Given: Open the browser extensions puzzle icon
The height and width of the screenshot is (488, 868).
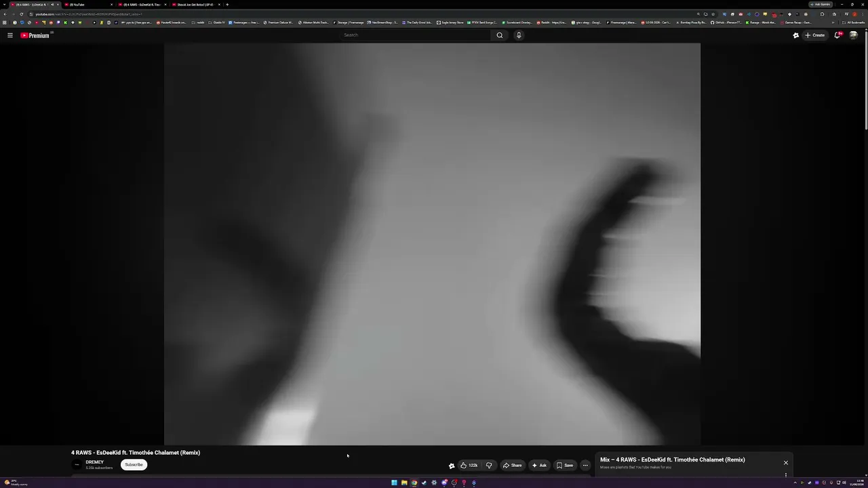Looking at the screenshot, I should [822, 14].
